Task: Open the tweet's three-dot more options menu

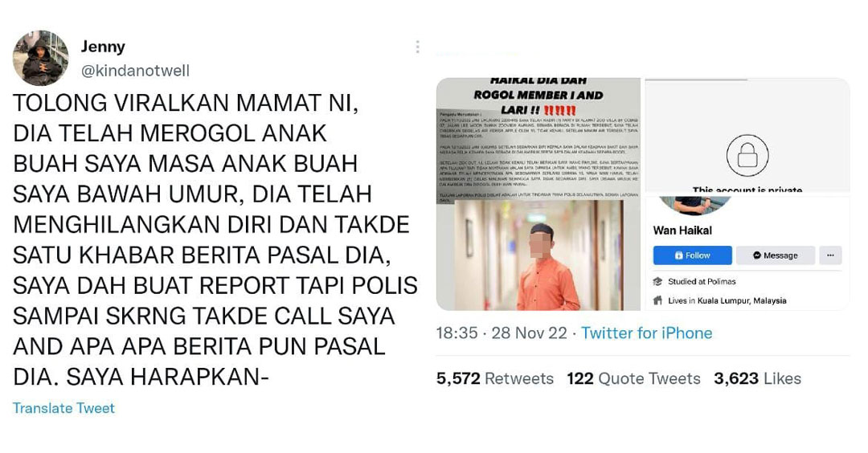Action: [417, 47]
